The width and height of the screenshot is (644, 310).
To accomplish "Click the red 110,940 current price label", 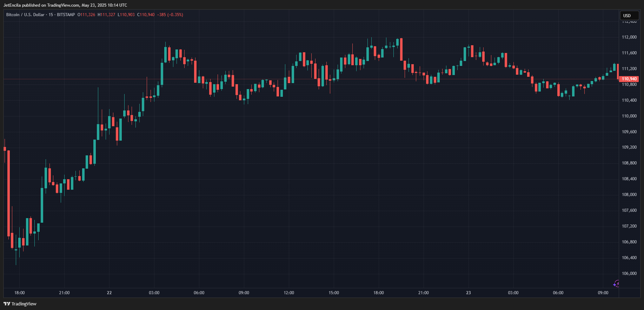I will pos(629,79).
